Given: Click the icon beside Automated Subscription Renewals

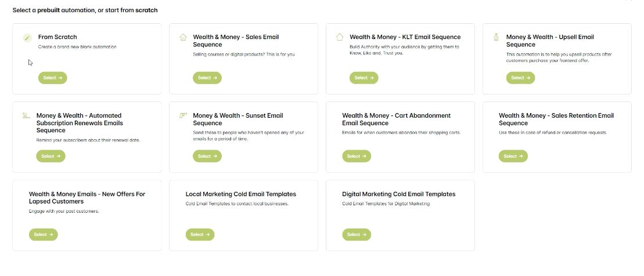Looking at the screenshot, I should (26, 115).
